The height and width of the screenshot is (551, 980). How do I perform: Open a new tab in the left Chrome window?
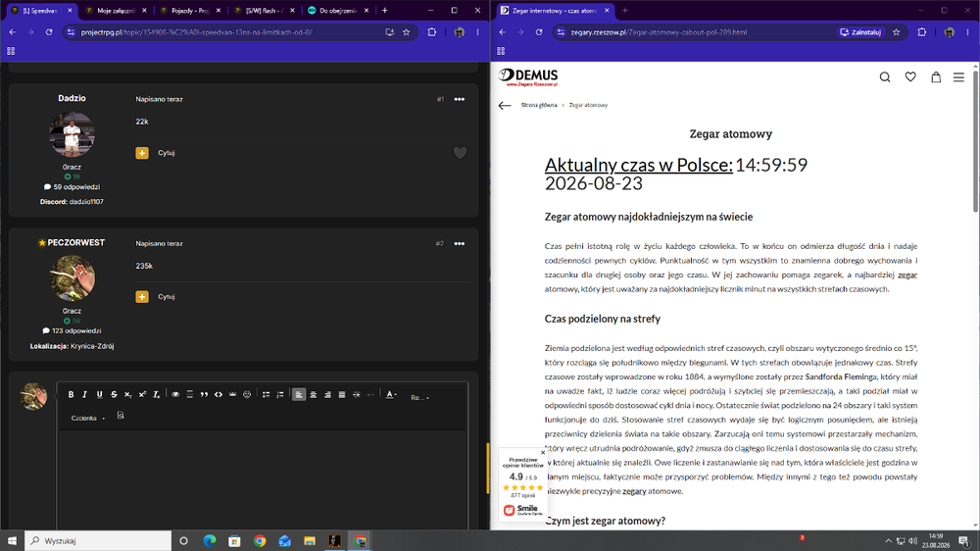tap(384, 11)
